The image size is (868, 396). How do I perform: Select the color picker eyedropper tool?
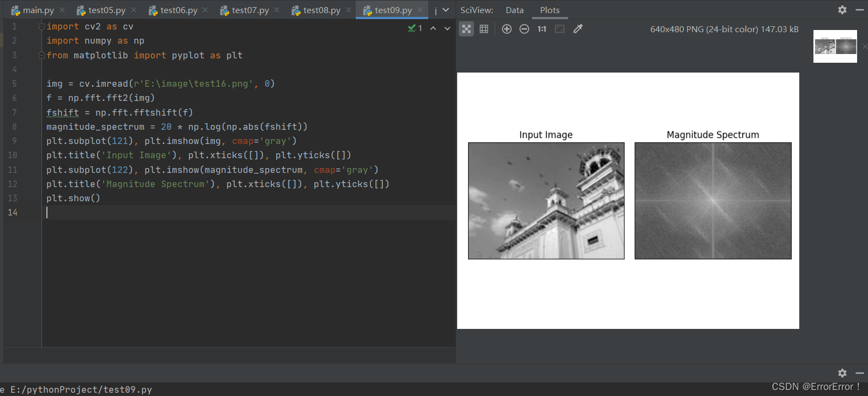click(578, 29)
